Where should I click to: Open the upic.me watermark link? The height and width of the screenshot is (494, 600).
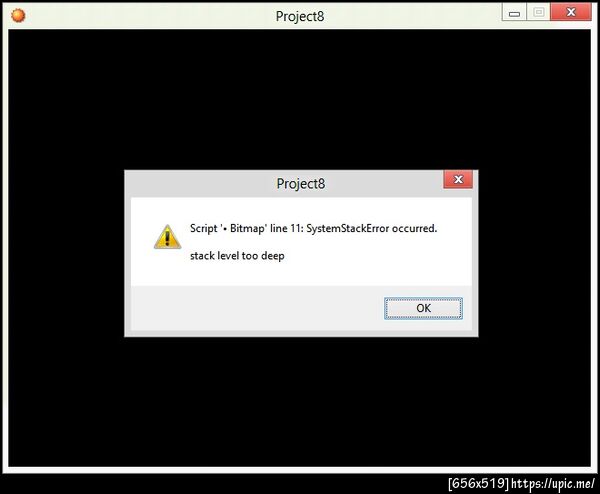[x=553, y=484]
